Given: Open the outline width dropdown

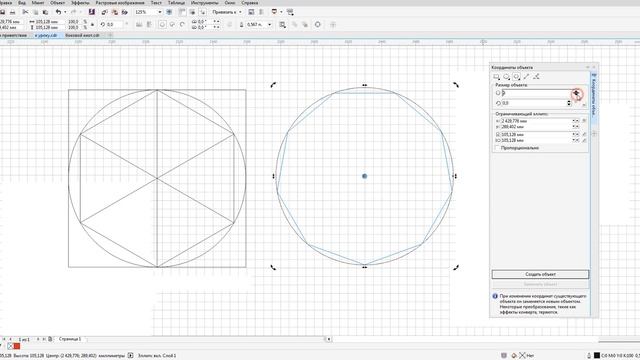Looking at the screenshot, I should [269, 24].
